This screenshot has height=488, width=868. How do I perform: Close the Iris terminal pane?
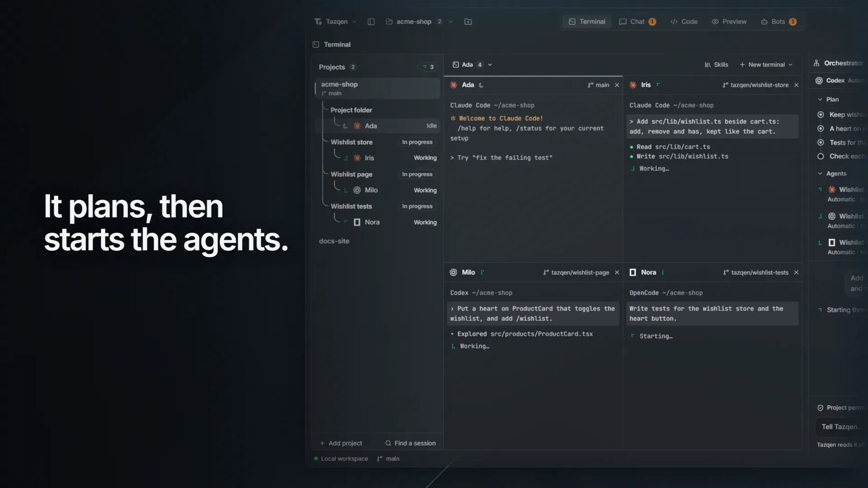[796, 85]
